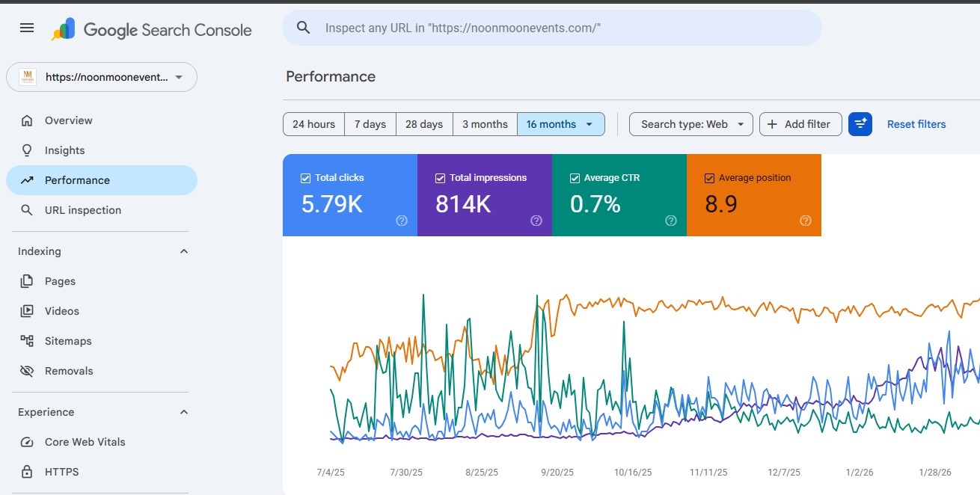Open the Pages indexing report
This screenshot has width=980, height=495.
[x=102, y=281]
